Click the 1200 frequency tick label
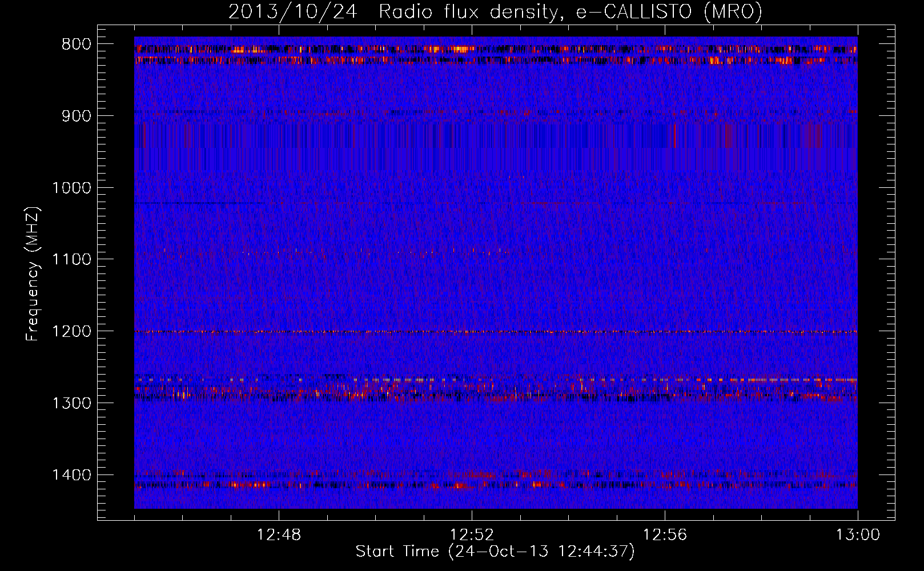Image resolution: width=924 pixels, height=571 pixels. tap(72, 332)
